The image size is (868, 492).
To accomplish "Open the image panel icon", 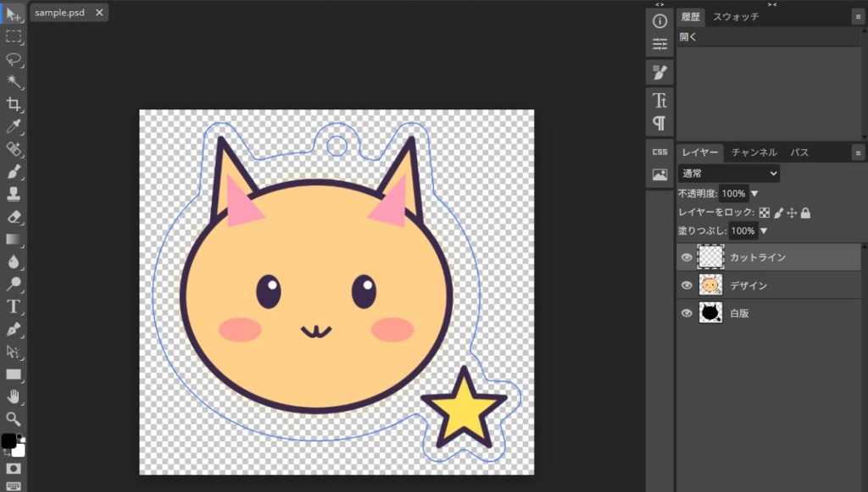I will coord(659,174).
